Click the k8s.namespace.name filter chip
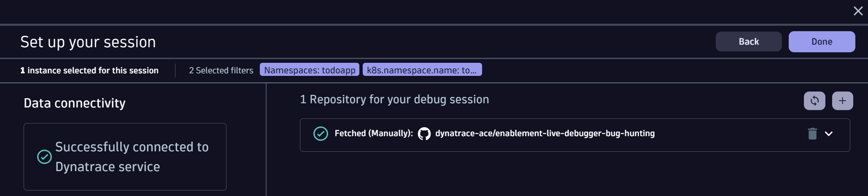Screen dimensions: 868x196 click(x=422, y=70)
